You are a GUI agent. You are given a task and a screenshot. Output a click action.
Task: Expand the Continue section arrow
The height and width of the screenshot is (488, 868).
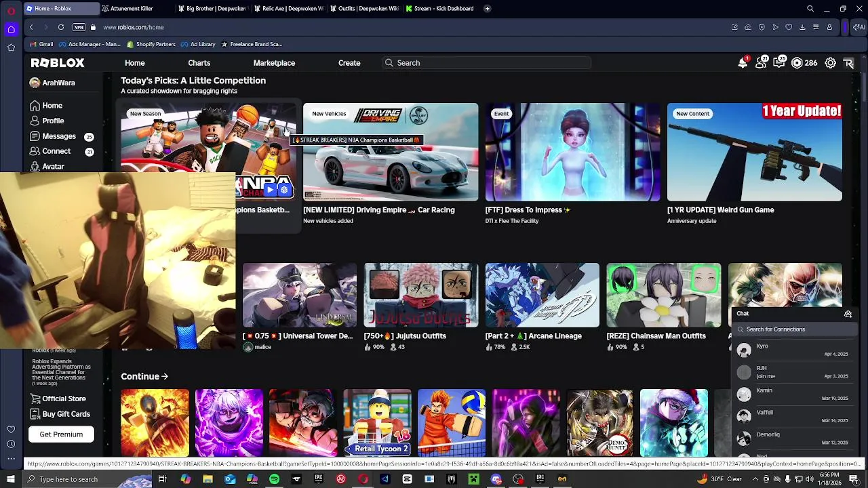coord(165,377)
